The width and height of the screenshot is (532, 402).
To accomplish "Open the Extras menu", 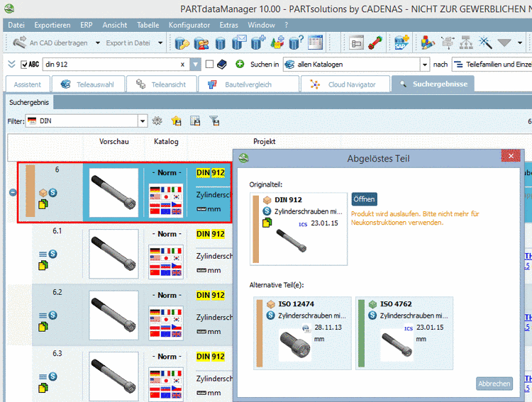I will (228, 25).
